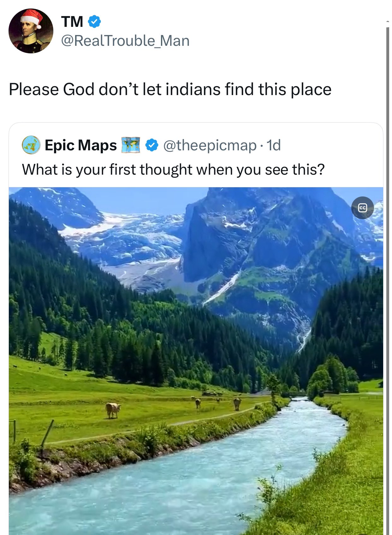The width and height of the screenshot is (392, 535).
Task: Open TM's profile picture with Santa hat
Action: click(x=31, y=31)
